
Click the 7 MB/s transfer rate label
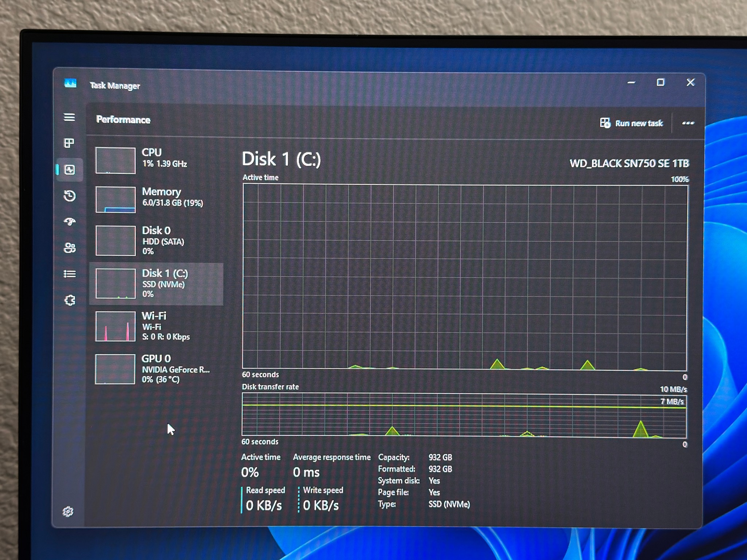pos(672,401)
